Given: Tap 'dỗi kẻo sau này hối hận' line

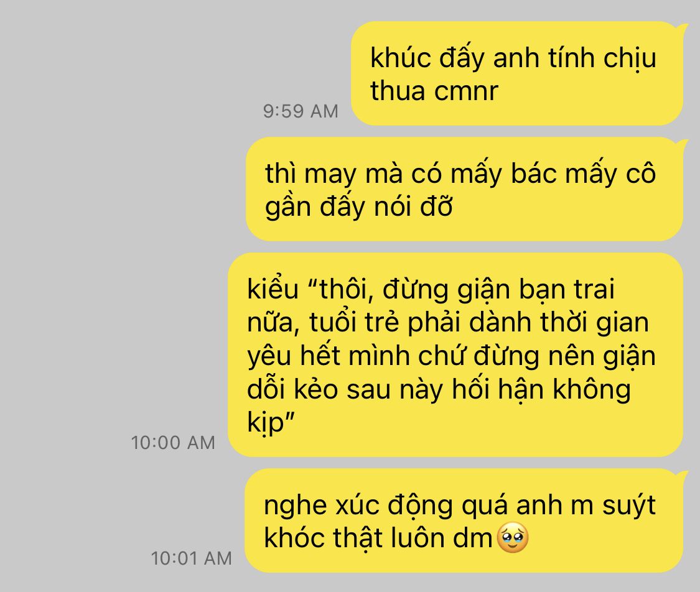Looking at the screenshot, I should click(x=395, y=389).
